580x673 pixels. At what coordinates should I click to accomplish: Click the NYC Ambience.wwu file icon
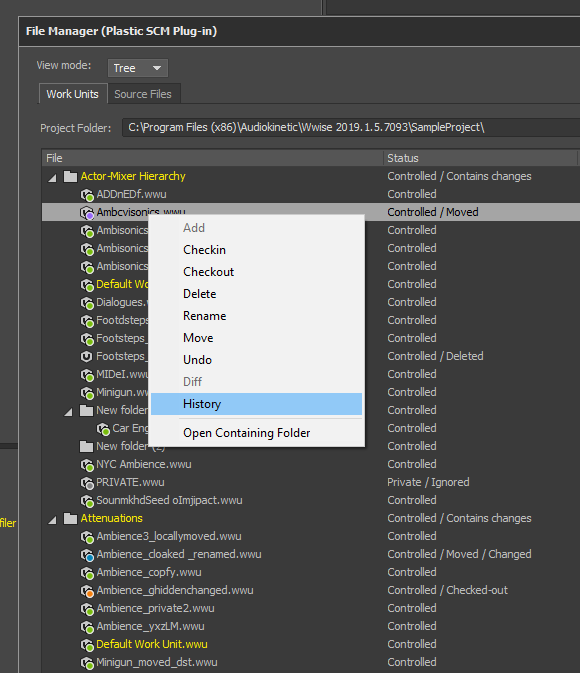pos(87,465)
